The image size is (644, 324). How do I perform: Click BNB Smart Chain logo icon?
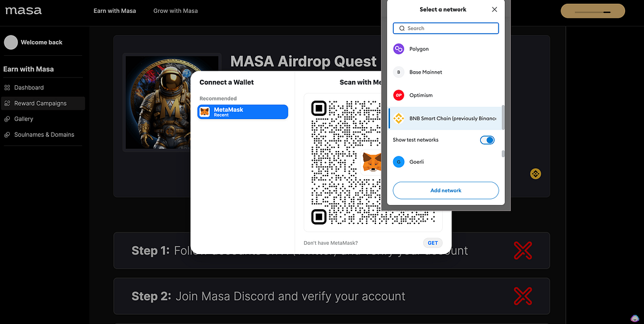click(x=399, y=118)
